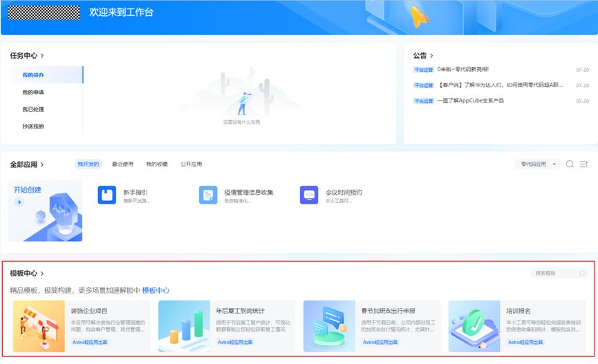
Task: Click the 培训报名 template title
Action: [518, 311]
